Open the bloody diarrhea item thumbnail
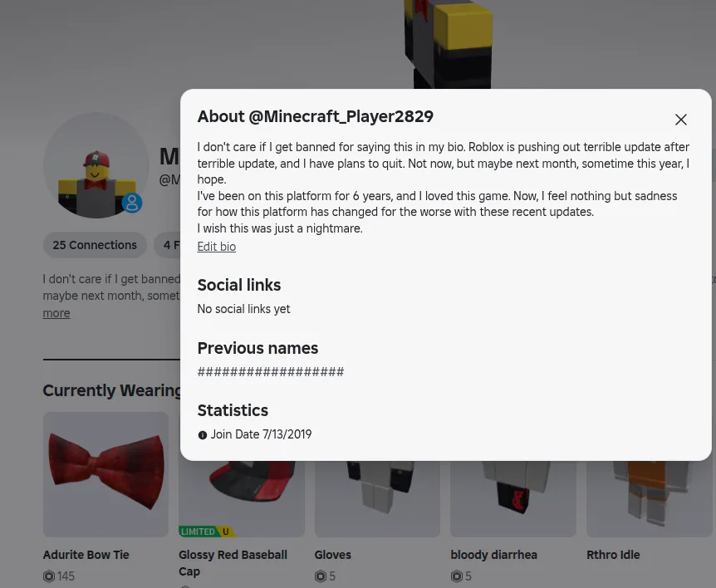Screen dimensions: 716x588 coord(513,499)
